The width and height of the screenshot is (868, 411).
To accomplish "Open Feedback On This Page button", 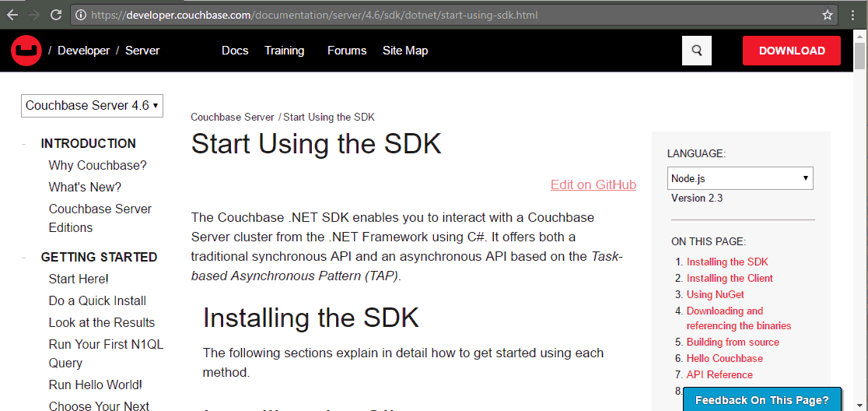I will pyautogui.click(x=761, y=400).
